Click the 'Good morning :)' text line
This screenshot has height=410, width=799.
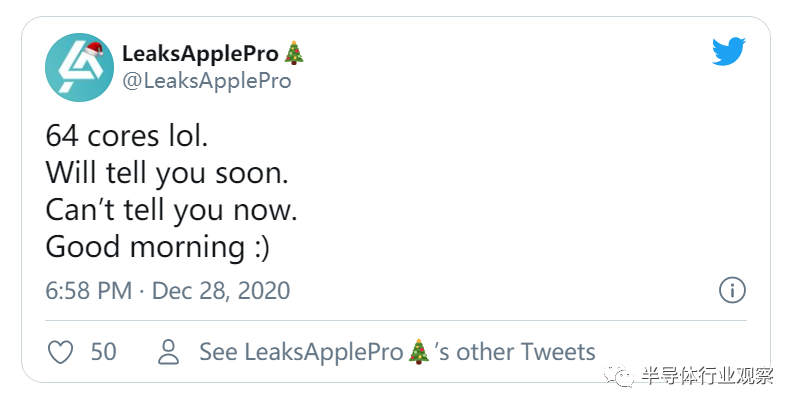click(x=157, y=247)
